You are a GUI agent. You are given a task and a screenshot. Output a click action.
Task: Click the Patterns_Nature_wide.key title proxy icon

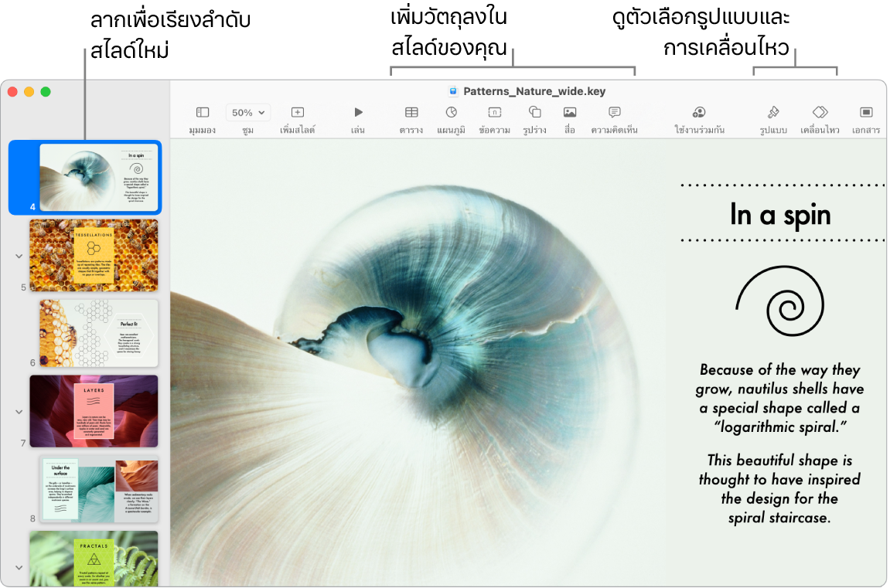452,90
